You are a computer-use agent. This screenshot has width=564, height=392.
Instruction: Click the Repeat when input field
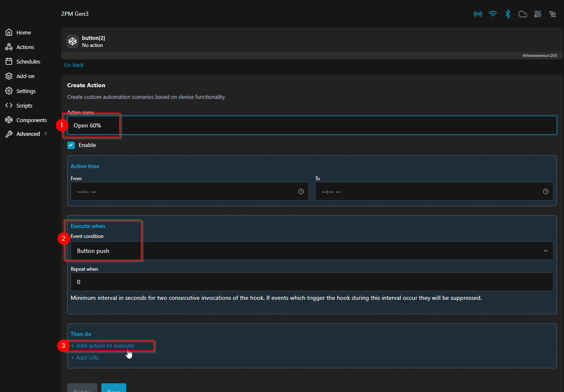coord(311,282)
